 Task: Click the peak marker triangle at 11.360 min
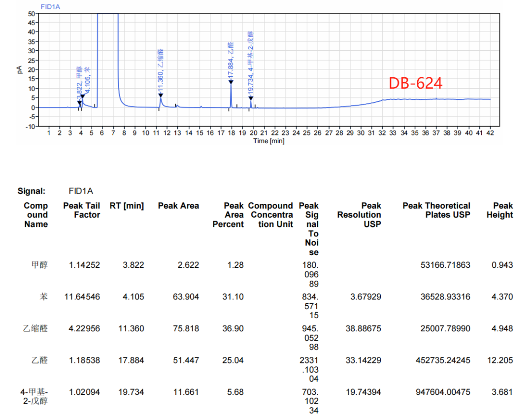[x=161, y=96]
